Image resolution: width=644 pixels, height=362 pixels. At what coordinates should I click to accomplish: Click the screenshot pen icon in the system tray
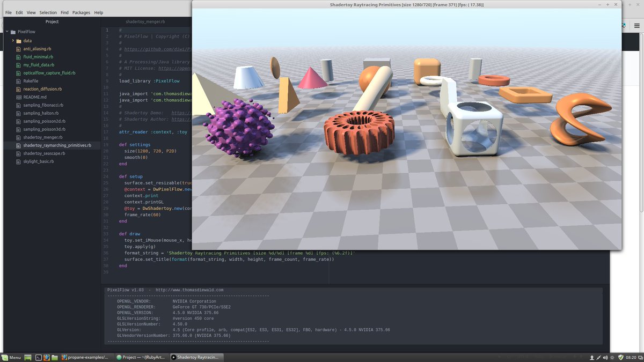pyautogui.click(x=599, y=357)
